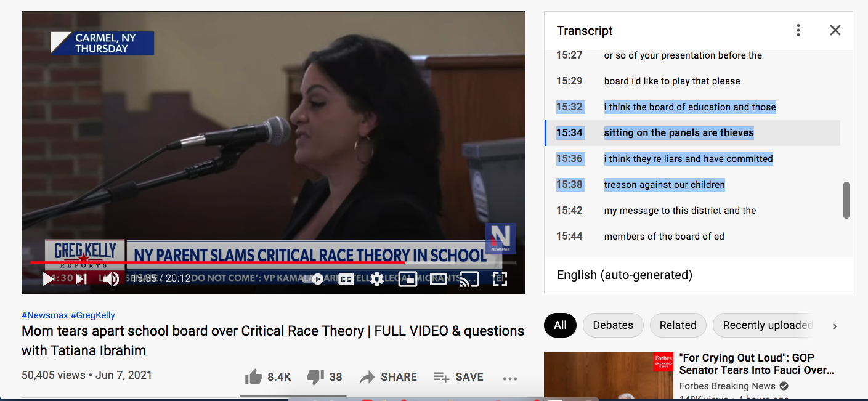Select line 'sitting on the panels are thieves'

[692, 133]
